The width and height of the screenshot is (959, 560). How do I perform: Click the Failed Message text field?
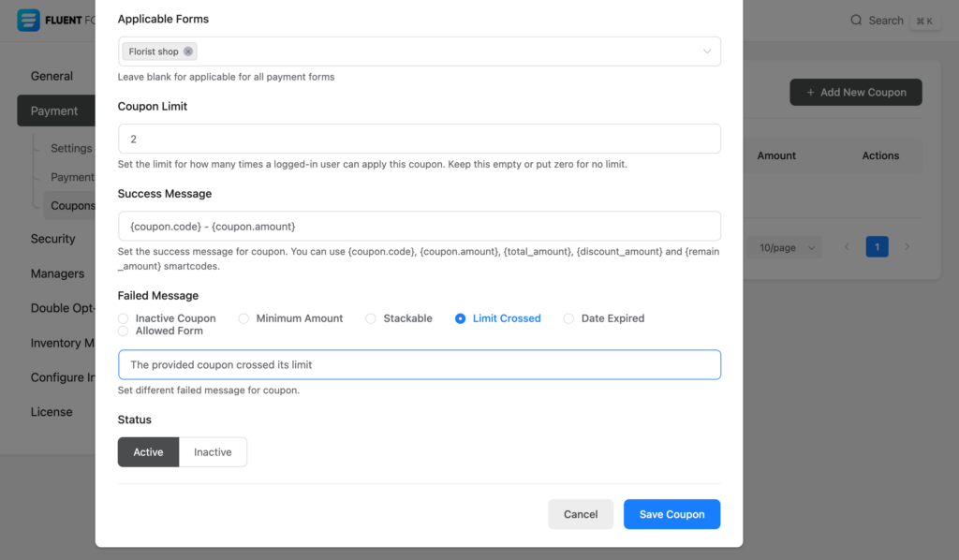click(x=419, y=365)
